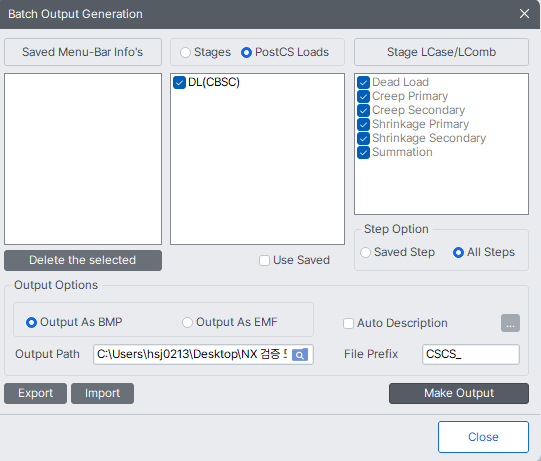This screenshot has width=541, height=461.
Task: Toggle the Dead Load checkbox
Action: click(363, 82)
